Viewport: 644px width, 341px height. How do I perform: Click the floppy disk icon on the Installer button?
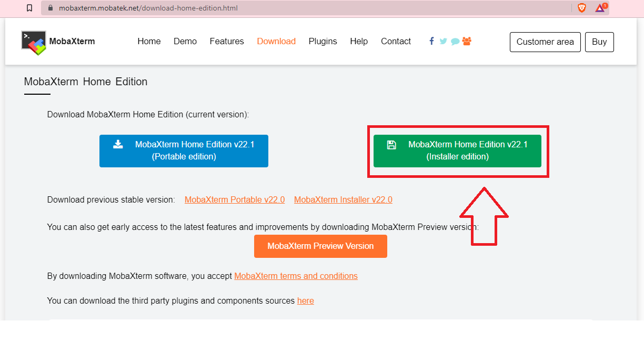[x=391, y=144]
